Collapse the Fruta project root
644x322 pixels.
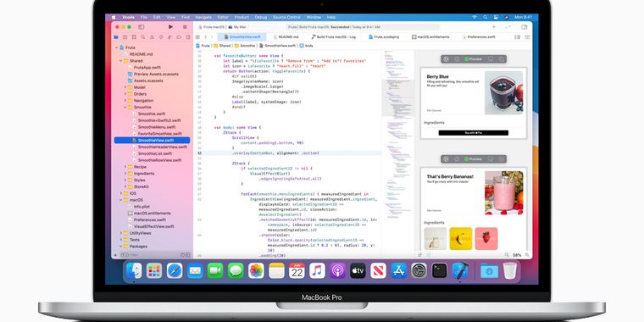(117, 47)
